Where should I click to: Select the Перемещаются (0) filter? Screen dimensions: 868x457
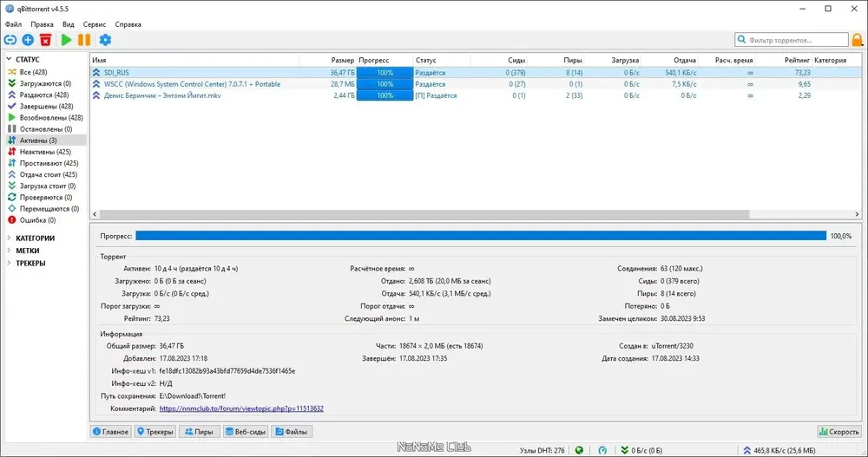pos(49,209)
